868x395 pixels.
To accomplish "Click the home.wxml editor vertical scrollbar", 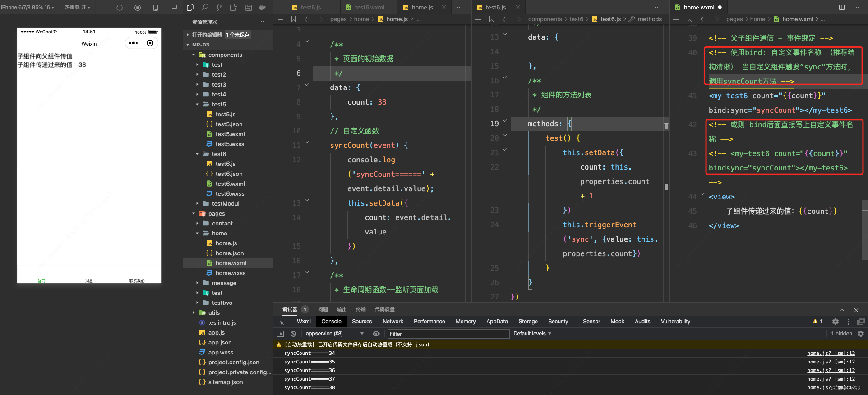I will coord(865,230).
